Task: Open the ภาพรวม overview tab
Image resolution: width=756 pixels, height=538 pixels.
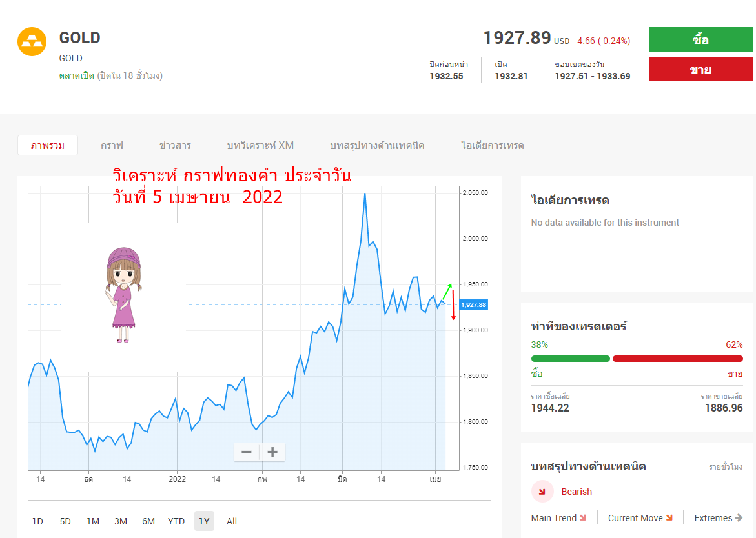Action: tap(48, 145)
